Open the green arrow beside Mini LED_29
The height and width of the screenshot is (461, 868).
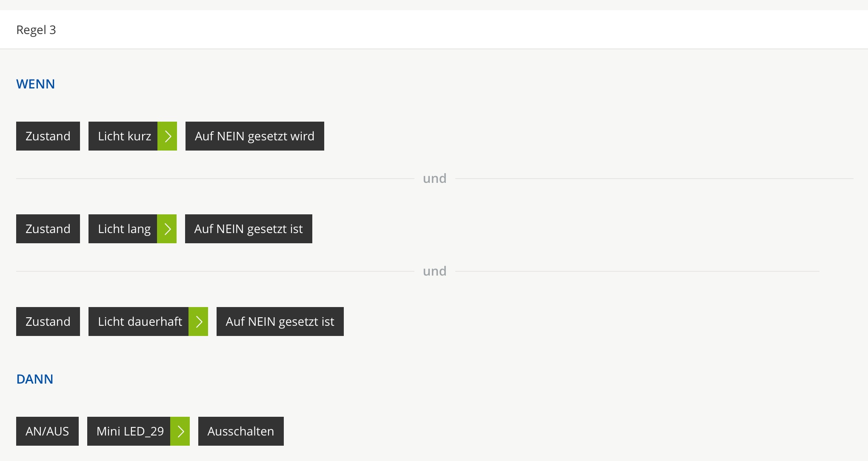coord(180,431)
